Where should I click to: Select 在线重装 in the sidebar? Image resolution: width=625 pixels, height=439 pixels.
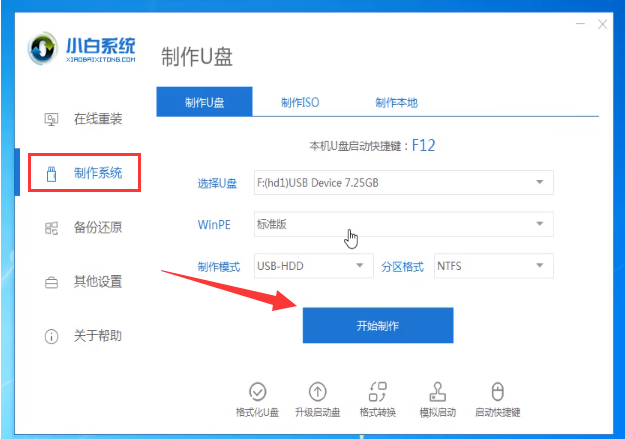(x=83, y=119)
